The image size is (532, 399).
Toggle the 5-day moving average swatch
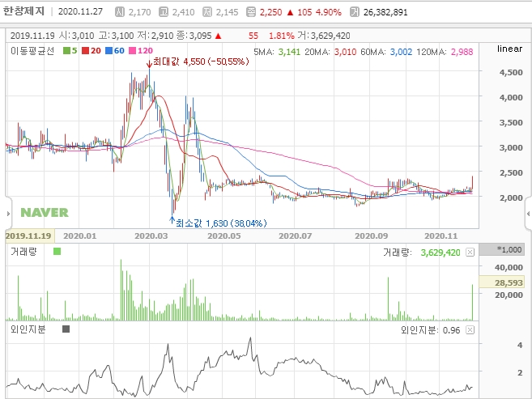coord(66,51)
